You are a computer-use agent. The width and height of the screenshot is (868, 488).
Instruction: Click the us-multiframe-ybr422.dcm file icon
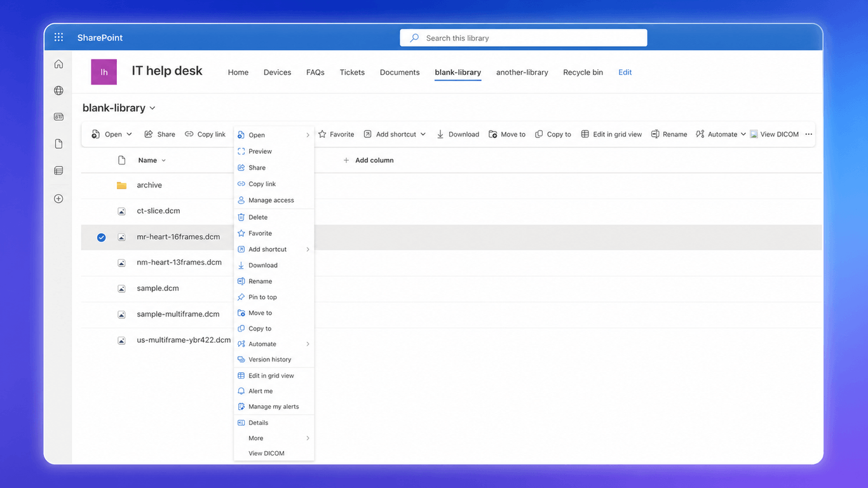[121, 341]
